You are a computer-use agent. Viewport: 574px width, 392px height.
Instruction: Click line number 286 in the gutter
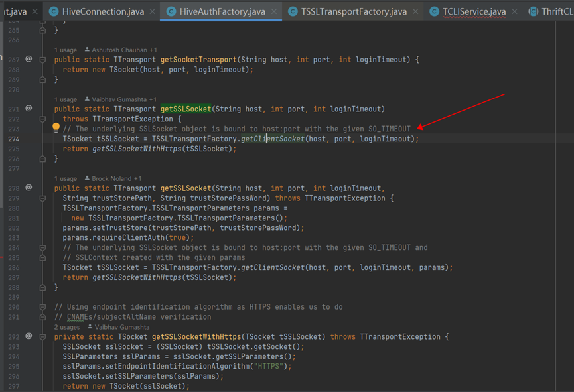(x=14, y=267)
